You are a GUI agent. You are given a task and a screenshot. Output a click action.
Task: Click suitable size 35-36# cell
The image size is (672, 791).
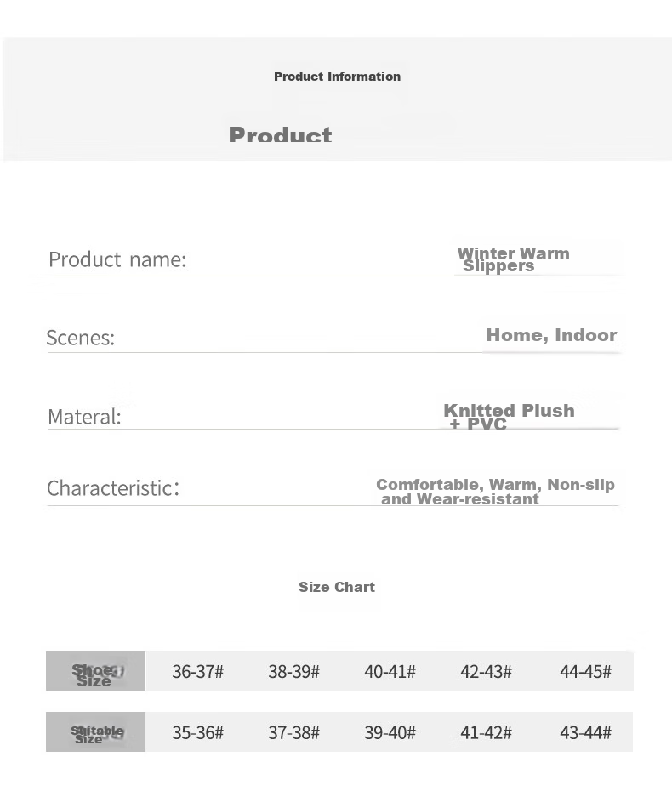197,732
